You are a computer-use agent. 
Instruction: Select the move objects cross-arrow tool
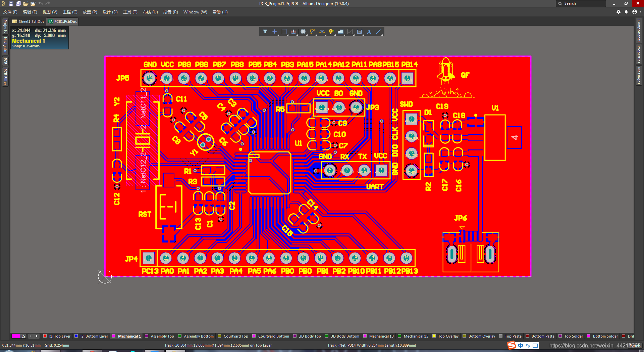(x=274, y=32)
